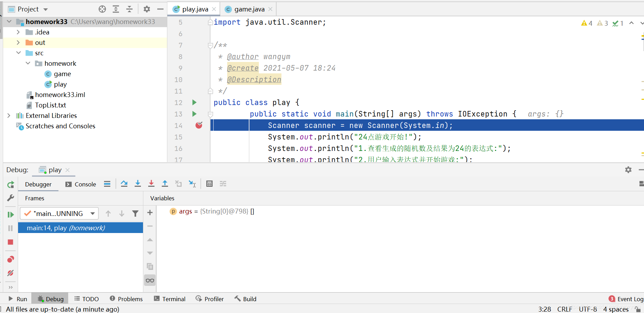Collapse all in Project panel
The height and width of the screenshot is (313, 644).
(x=129, y=9)
